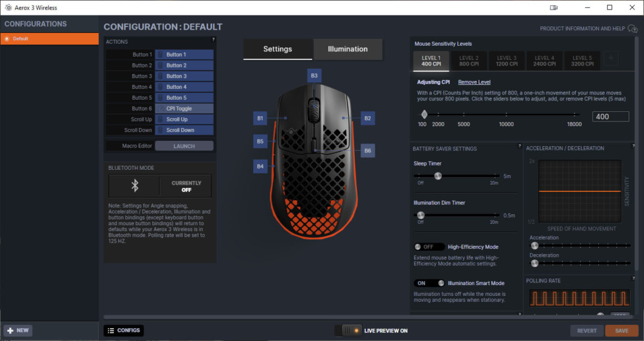Viewport: 644px width, 341px height.
Task: Click the REVERT button
Action: point(587,331)
